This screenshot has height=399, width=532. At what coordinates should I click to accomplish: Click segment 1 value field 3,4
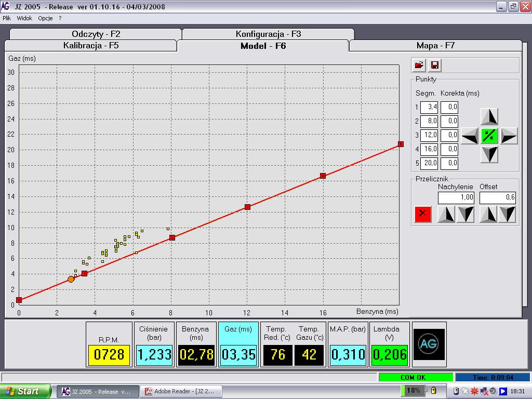[429, 107]
